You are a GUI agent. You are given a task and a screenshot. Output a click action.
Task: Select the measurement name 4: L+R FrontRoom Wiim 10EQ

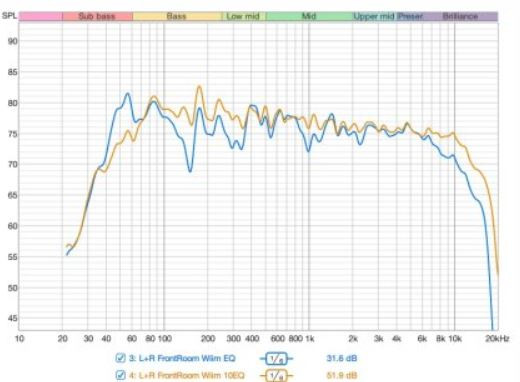(x=187, y=376)
